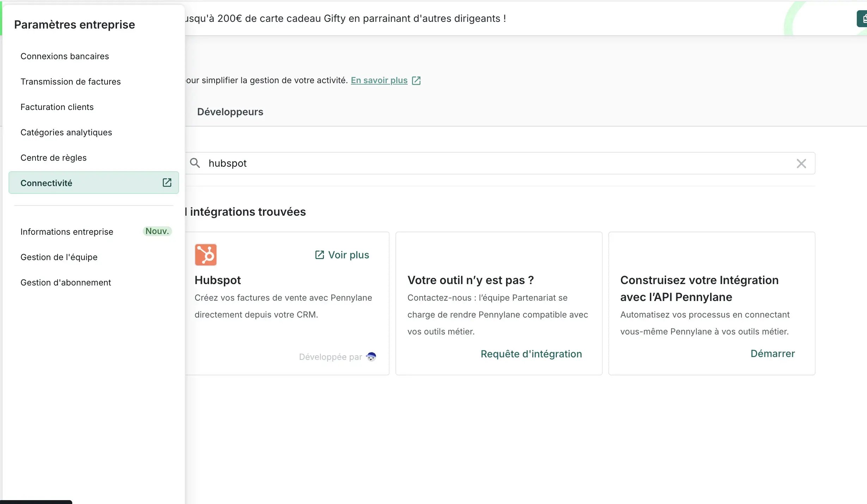The image size is (867, 504).
Task: Open Gestion d'abonnement
Action: coord(66,282)
